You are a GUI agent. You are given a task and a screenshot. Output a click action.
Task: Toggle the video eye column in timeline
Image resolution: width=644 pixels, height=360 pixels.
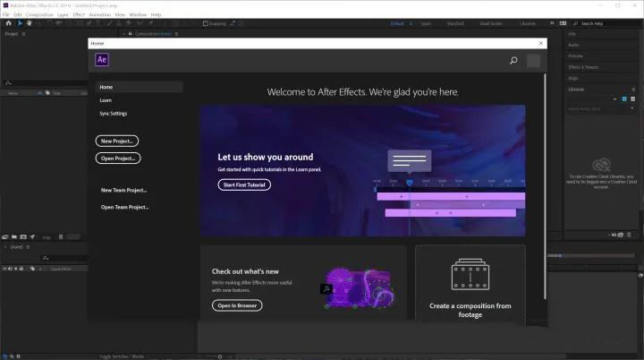click(x=5, y=269)
